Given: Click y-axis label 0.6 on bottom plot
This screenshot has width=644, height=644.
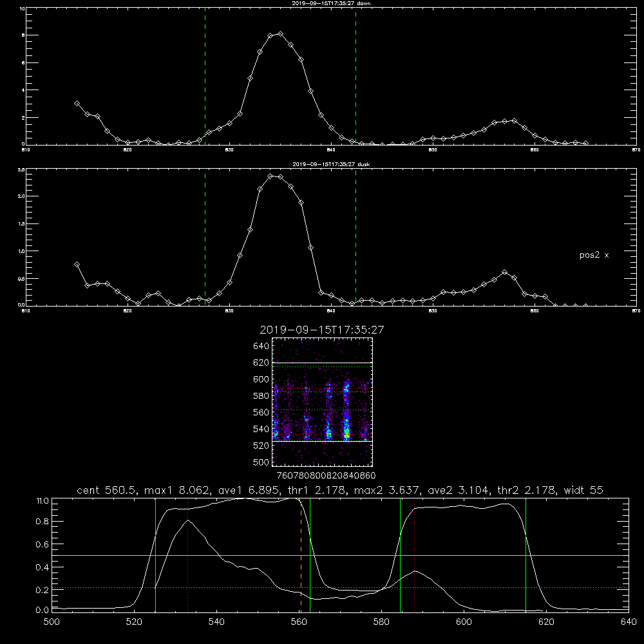Looking at the screenshot, I should (43, 544).
